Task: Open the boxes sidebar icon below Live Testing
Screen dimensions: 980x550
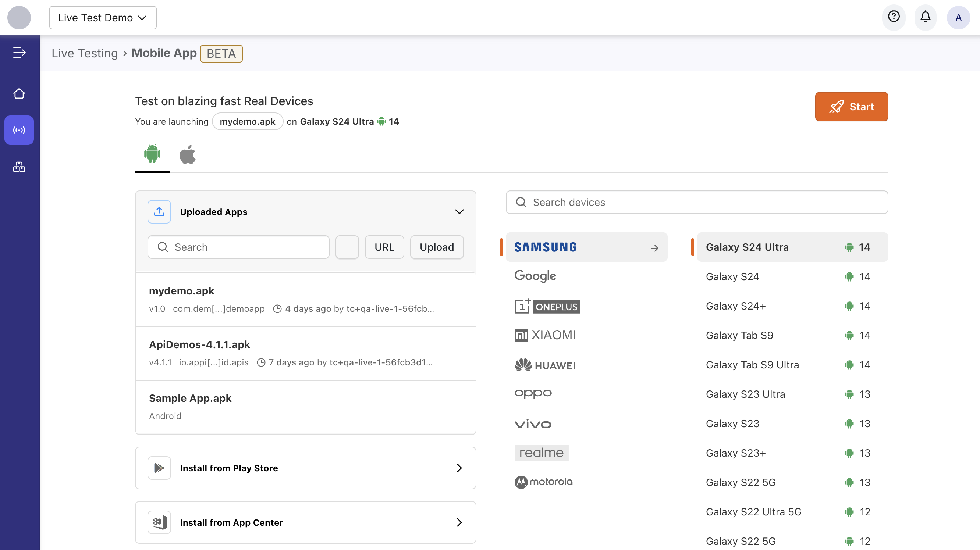Action: pyautogui.click(x=19, y=167)
